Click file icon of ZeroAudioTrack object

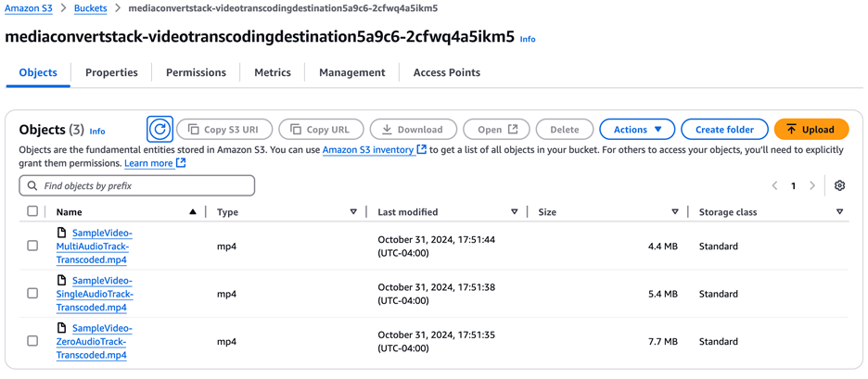62,328
